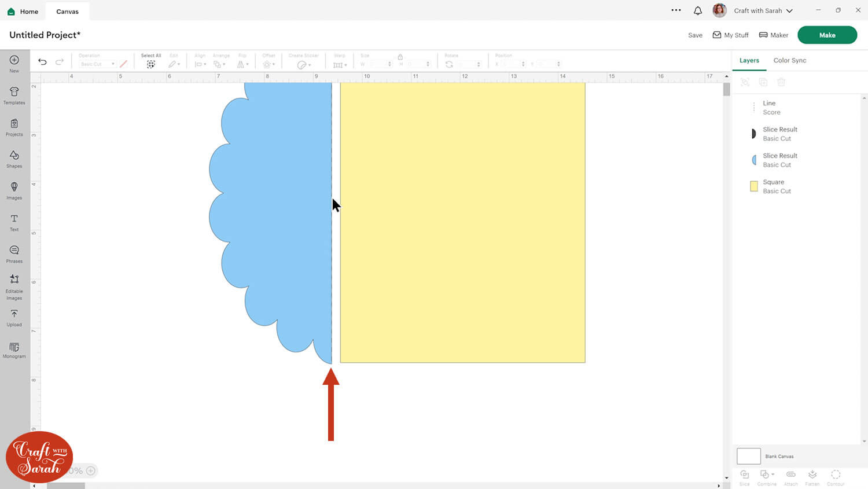Image resolution: width=868 pixels, height=489 pixels.
Task: Click the yellow Square layer swatch
Action: click(x=753, y=186)
